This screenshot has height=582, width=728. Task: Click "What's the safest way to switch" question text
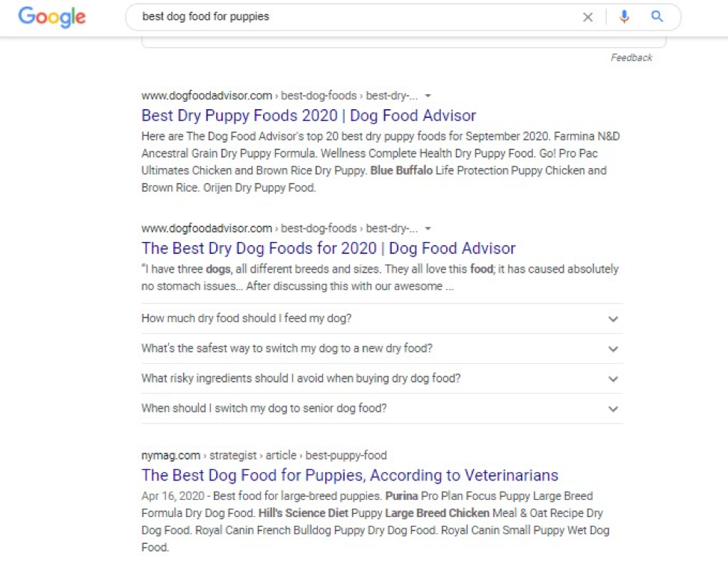286,349
